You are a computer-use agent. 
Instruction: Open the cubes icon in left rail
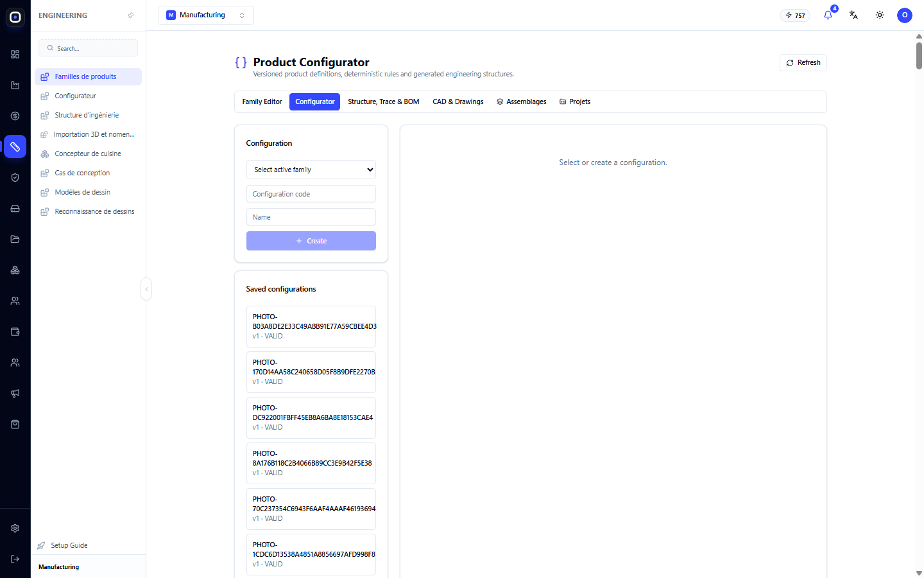15,270
